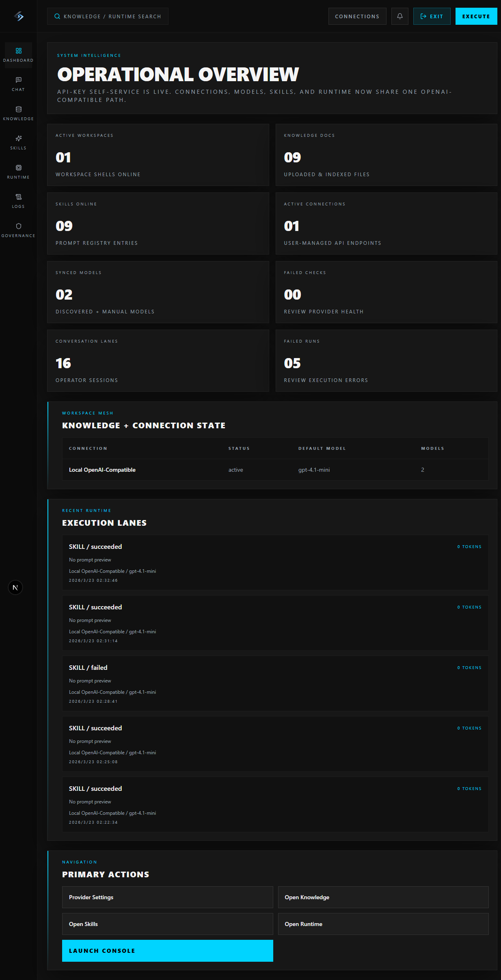The width and height of the screenshot is (501, 980).
Task: Click the 'active' status cell
Action: [235, 470]
